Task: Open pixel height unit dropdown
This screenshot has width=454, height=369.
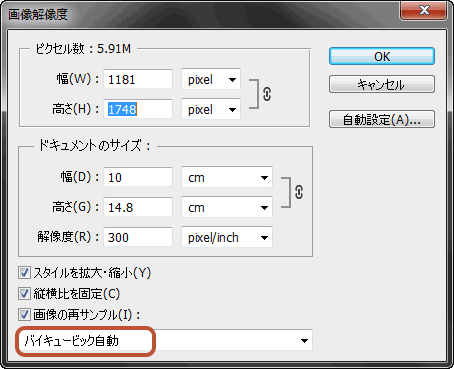Action: tap(211, 109)
